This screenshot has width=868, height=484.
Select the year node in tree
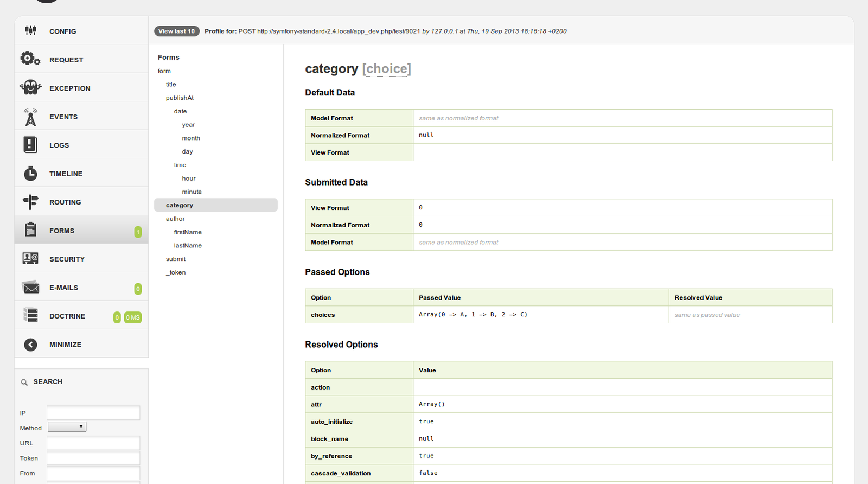[x=188, y=125]
